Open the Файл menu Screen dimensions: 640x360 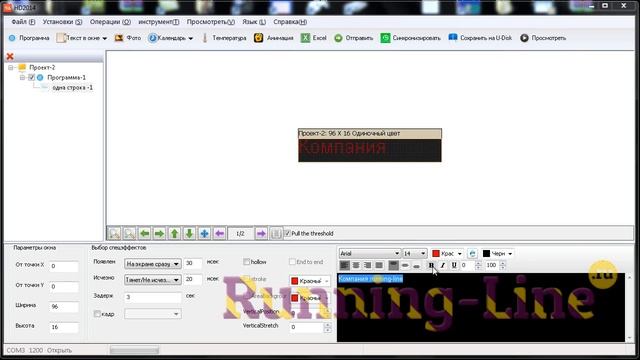point(23,22)
